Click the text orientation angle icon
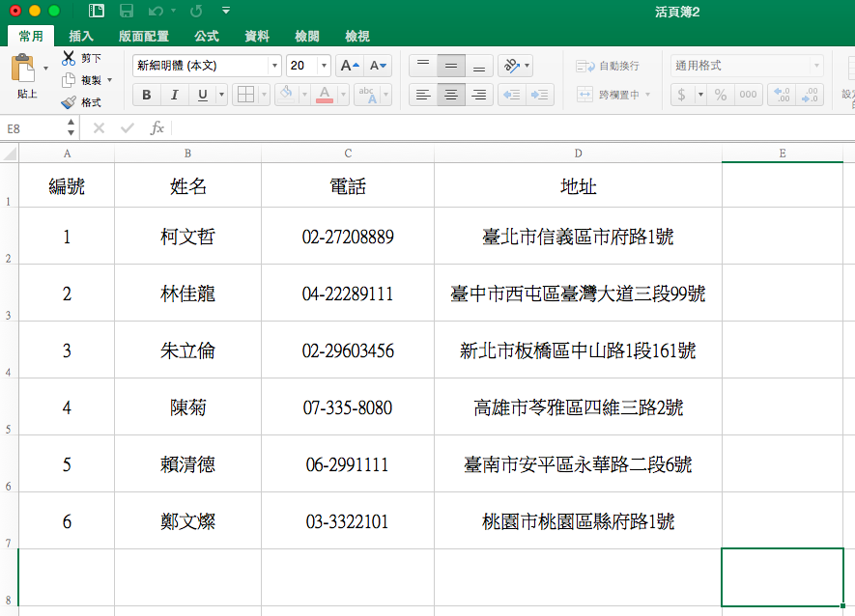855x616 pixels. [511, 66]
